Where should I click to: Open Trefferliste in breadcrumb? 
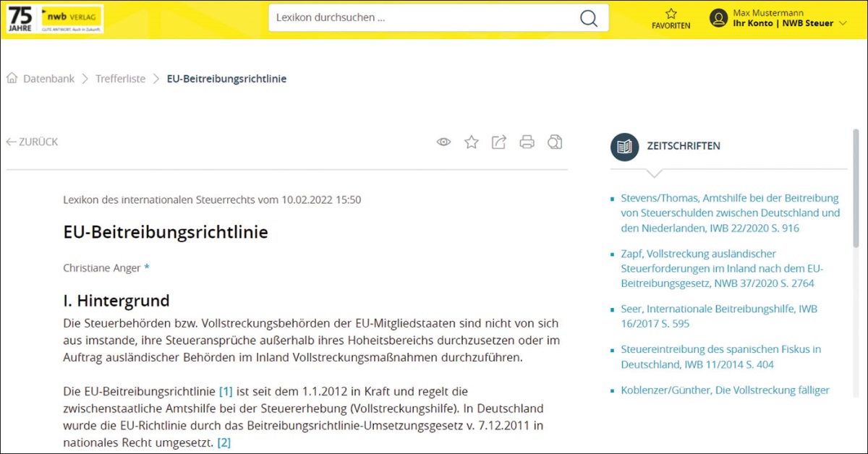[x=120, y=79]
